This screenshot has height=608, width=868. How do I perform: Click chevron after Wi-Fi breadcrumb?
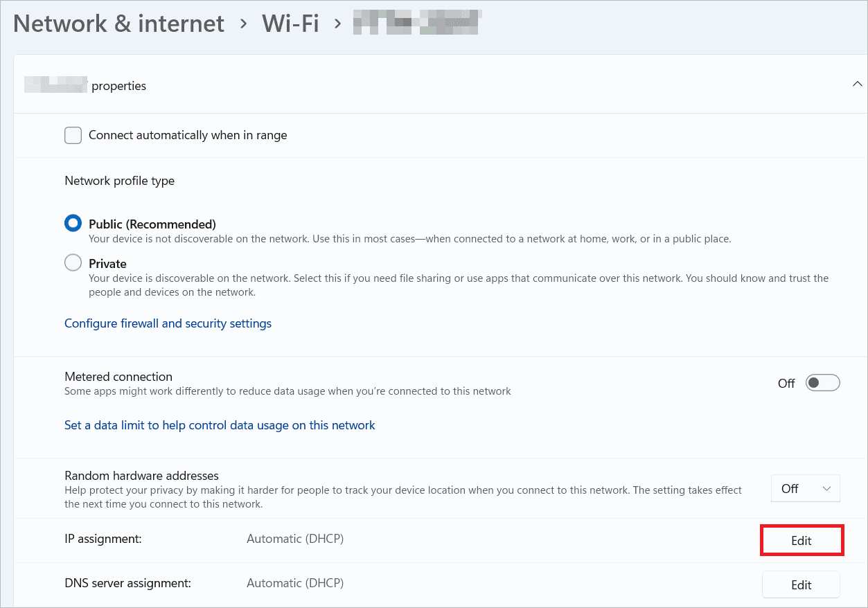pos(337,24)
